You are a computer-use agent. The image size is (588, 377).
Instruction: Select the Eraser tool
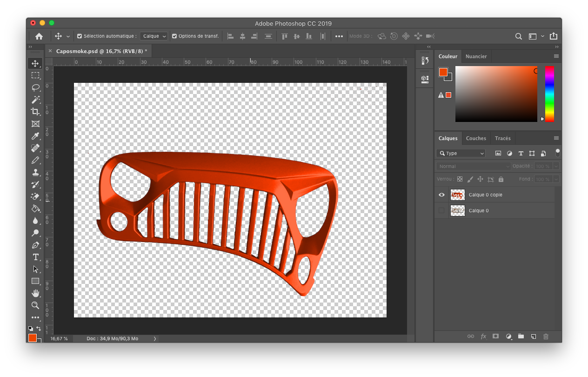click(x=35, y=196)
